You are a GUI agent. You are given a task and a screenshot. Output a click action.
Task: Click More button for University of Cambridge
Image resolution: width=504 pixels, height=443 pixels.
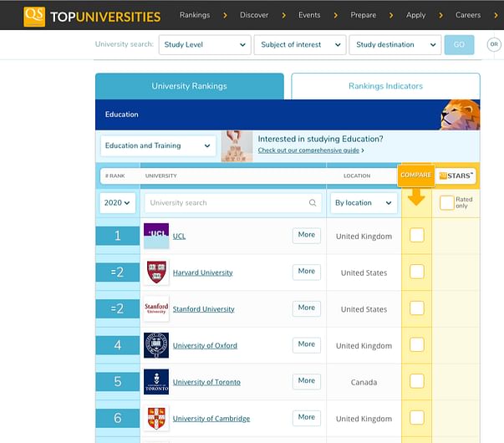point(306,417)
